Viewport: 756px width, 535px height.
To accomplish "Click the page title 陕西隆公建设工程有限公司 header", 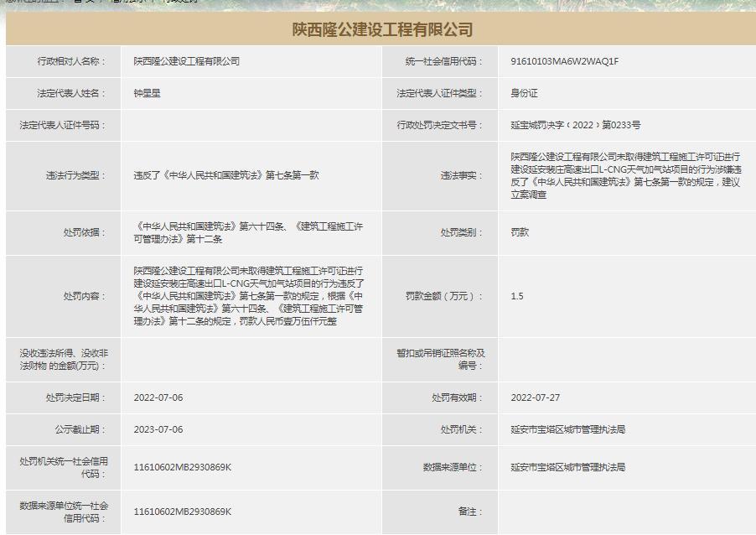I will 382,30.
